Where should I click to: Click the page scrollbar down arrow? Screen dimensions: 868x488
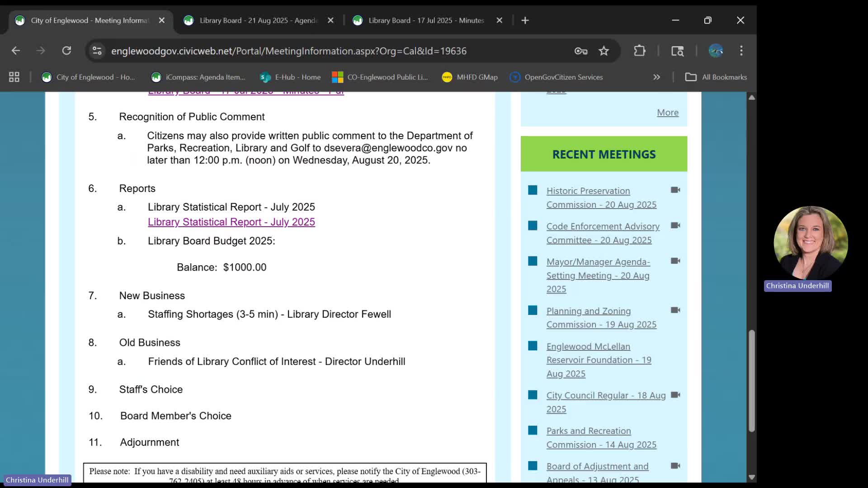(752, 477)
